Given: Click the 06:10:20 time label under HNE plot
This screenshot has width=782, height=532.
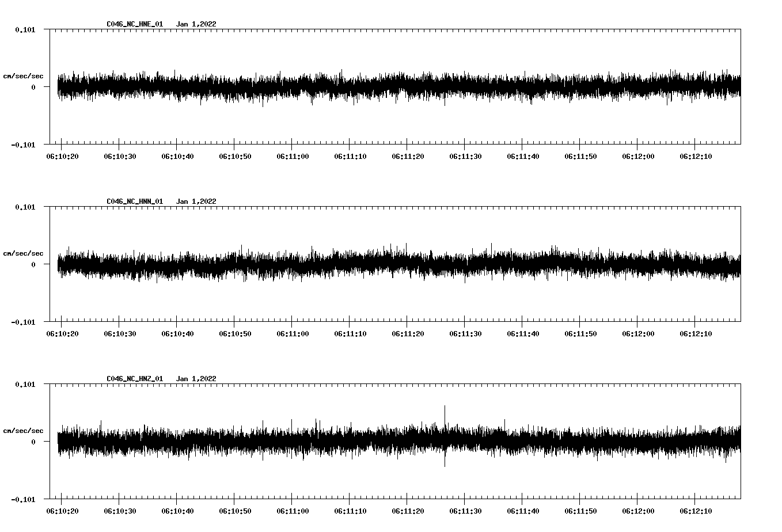Looking at the screenshot, I should [x=62, y=157].
